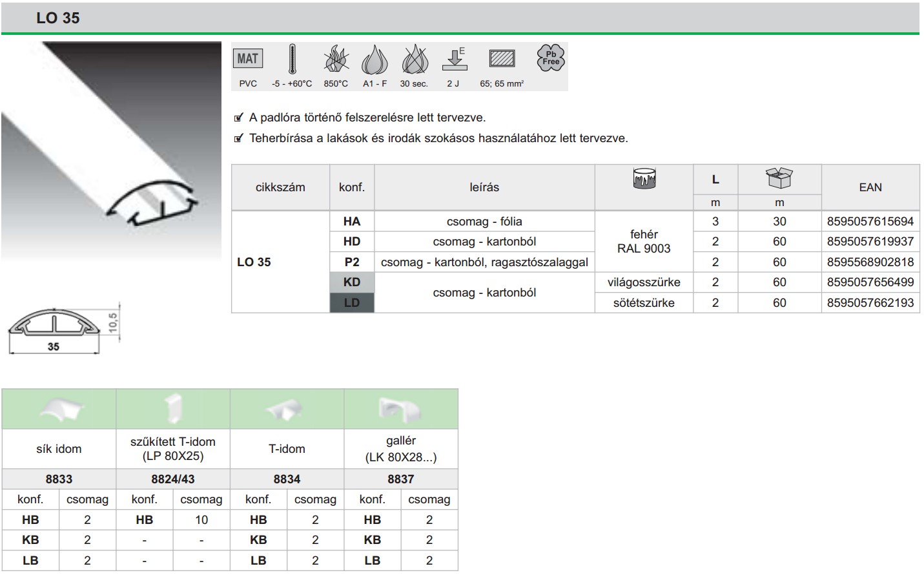This screenshot has height=575, width=924.
Task: Click the A1 - F flame class icon
Action: coord(375,60)
